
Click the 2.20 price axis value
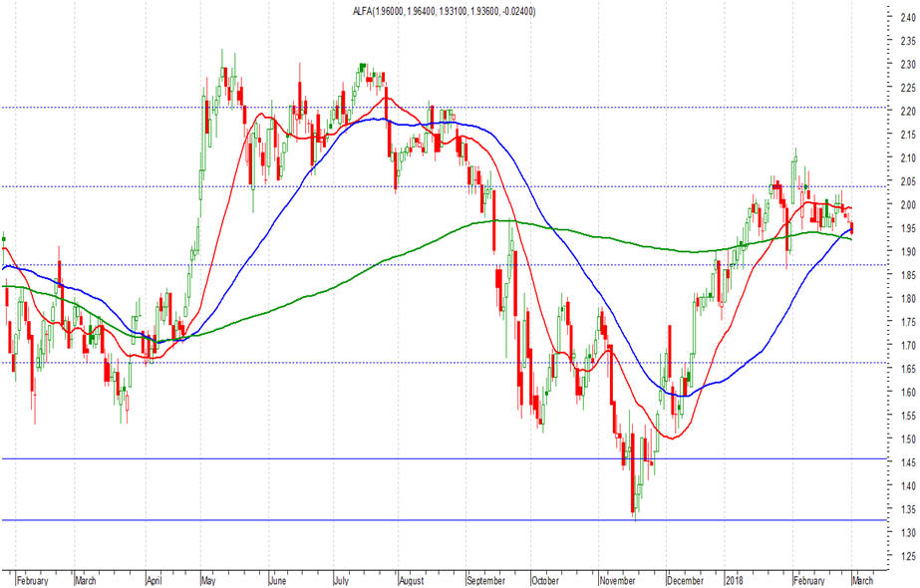[x=908, y=111]
